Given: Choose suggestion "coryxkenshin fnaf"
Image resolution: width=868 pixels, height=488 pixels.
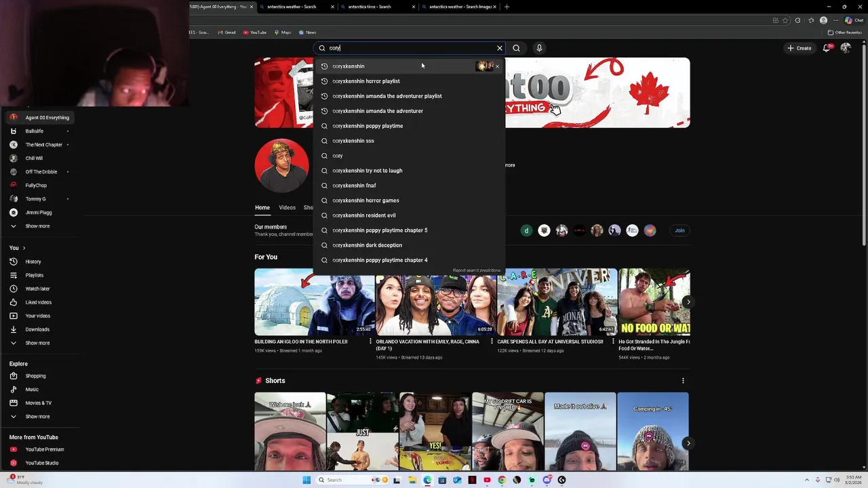Looking at the screenshot, I should 410,186.
